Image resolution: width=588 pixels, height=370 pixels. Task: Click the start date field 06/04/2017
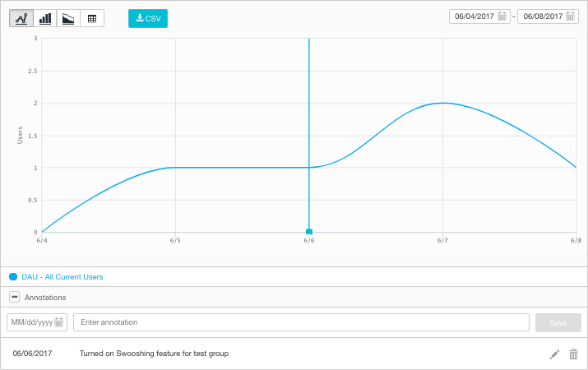[x=473, y=16]
